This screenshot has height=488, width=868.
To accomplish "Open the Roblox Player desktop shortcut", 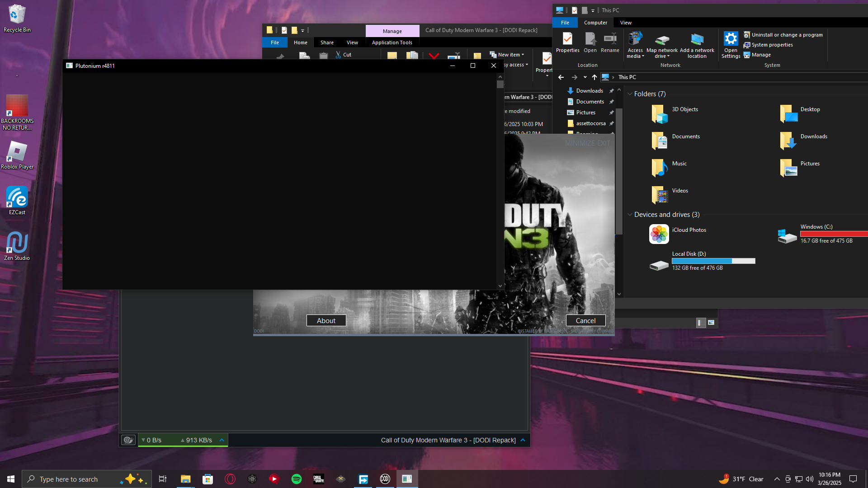I will point(17,153).
